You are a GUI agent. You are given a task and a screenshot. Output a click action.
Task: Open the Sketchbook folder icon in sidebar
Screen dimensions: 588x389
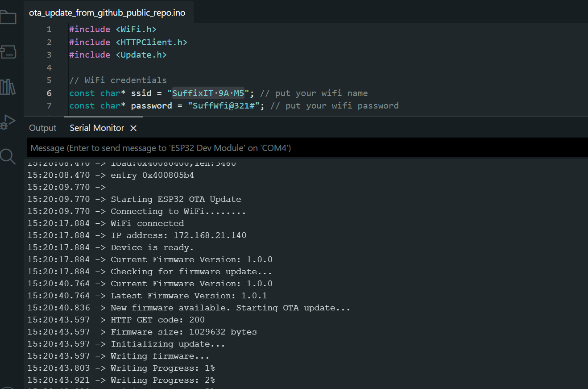pyautogui.click(x=8, y=18)
